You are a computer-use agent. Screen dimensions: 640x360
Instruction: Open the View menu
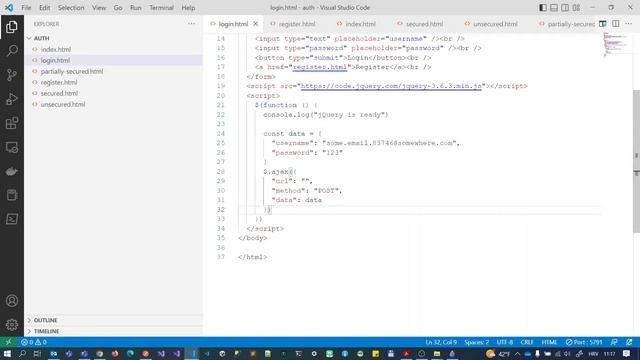point(99,8)
